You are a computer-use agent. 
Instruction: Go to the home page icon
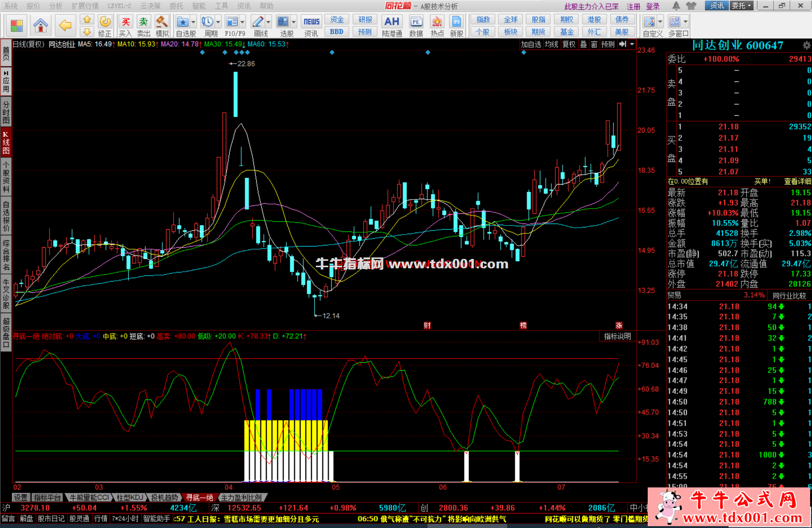point(41,26)
